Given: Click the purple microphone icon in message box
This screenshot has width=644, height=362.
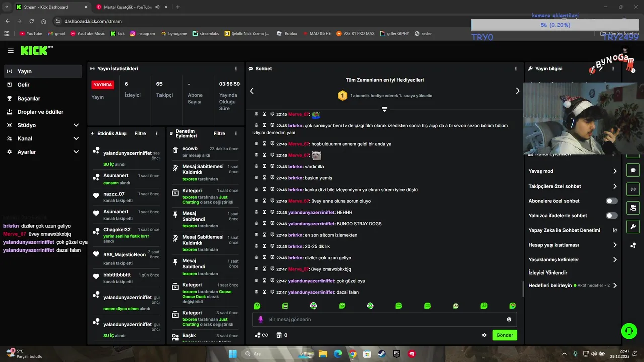Looking at the screenshot, I should tap(260, 319).
